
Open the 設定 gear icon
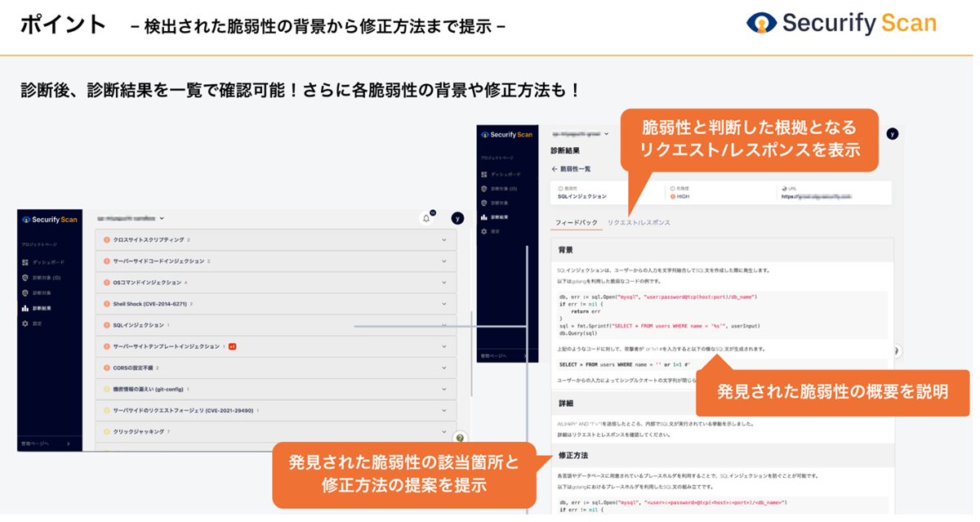(x=24, y=324)
